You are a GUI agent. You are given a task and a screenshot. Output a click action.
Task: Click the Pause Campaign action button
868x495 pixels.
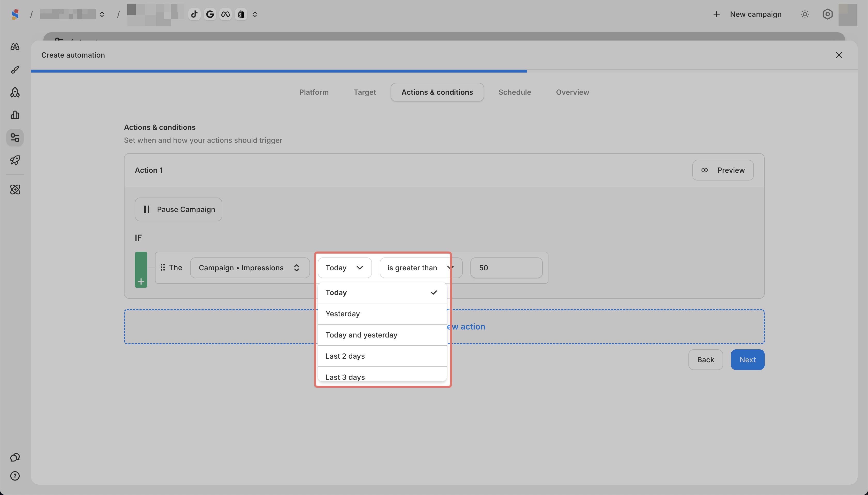tap(178, 209)
